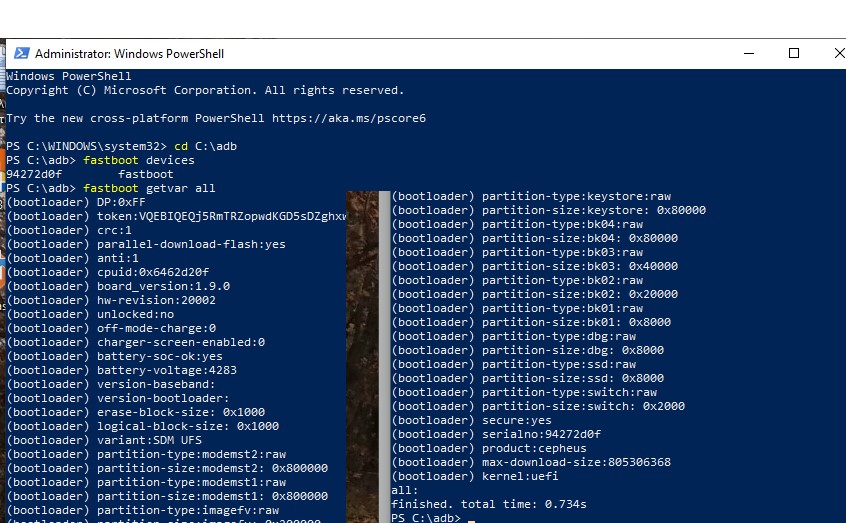The width and height of the screenshot is (846, 523).
Task: Click the 'off-mode-charge:0' line
Action: pyautogui.click(x=111, y=329)
